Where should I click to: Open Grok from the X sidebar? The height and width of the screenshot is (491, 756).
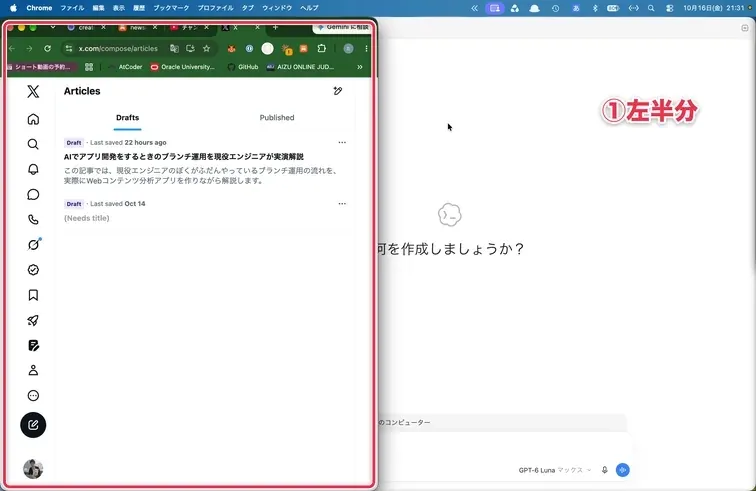(33, 245)
